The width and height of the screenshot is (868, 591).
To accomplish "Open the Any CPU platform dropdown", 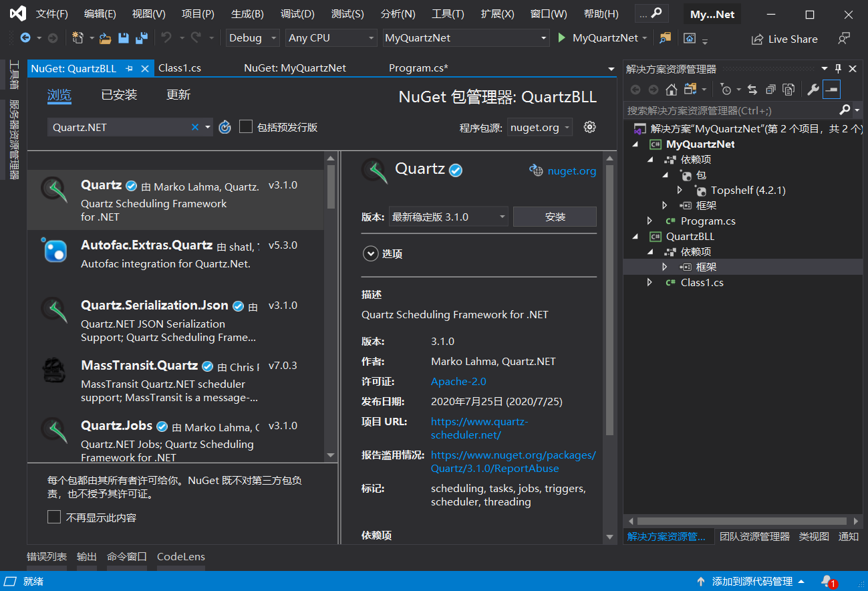I will tap(331, 38).
